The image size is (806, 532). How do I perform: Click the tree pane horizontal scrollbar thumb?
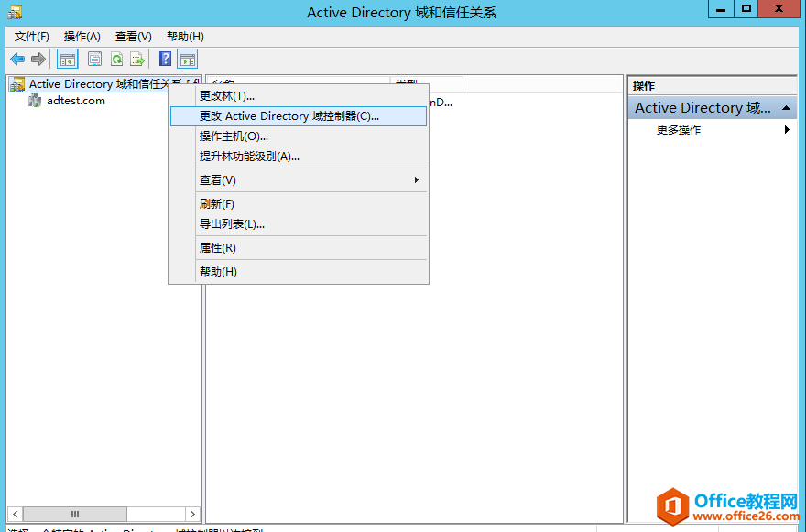[75, 514]
